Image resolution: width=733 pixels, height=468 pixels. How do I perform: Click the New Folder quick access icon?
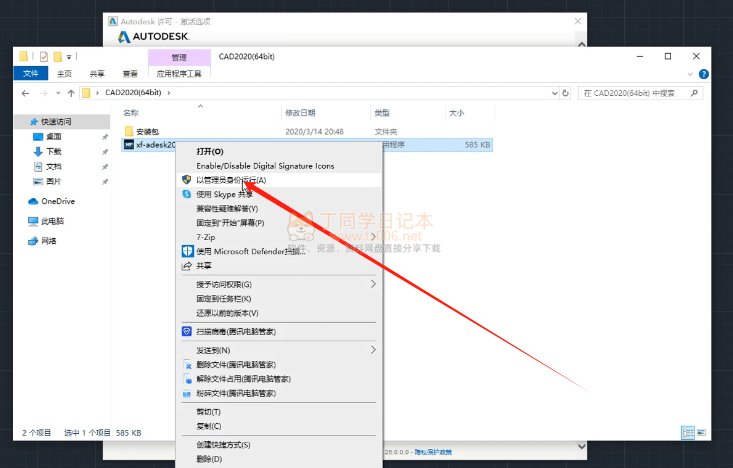tap(57, 57)
